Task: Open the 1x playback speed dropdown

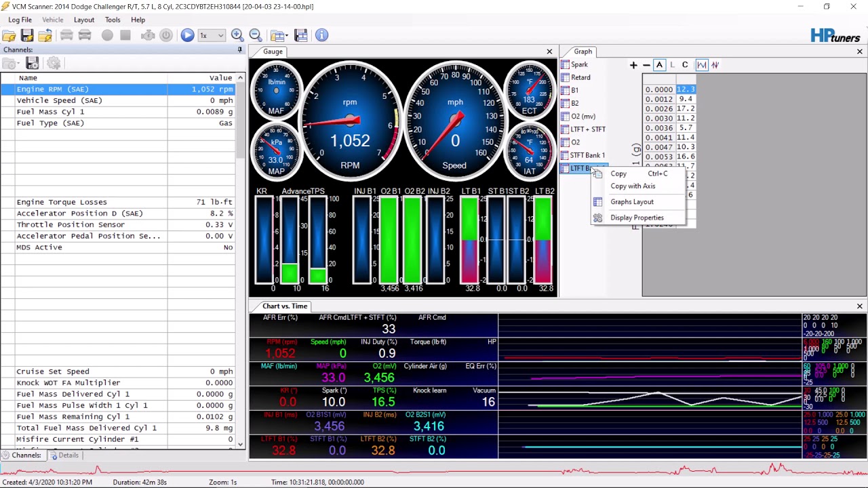Action: point(211,35)
